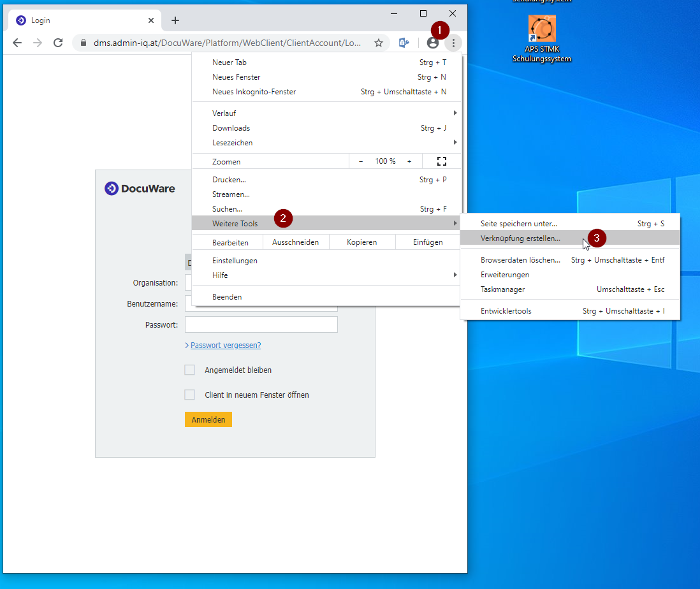Increase zoom with the plus button
This screenshot has width=700, height=589.
[409, 161]
